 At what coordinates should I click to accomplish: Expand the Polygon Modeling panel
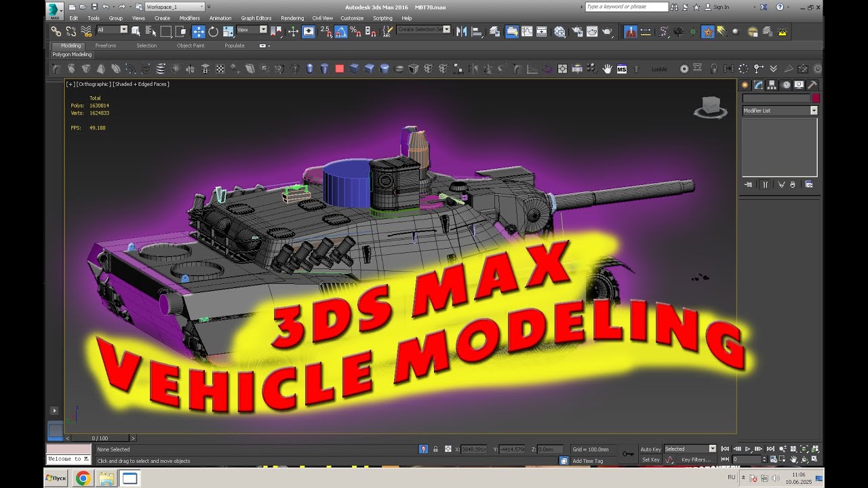click(x=72, y=54)
